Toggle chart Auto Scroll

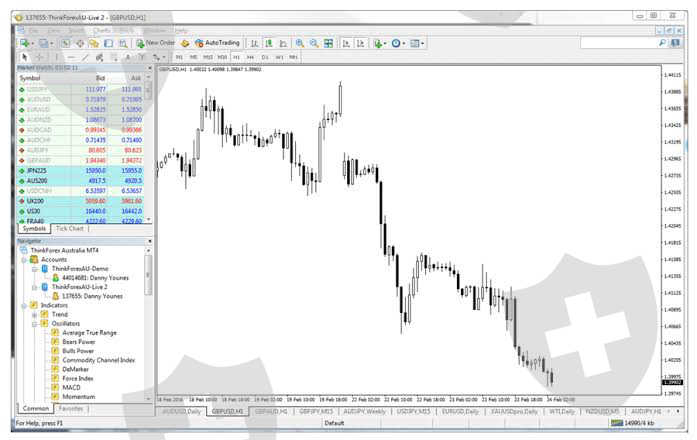(346, 43)
